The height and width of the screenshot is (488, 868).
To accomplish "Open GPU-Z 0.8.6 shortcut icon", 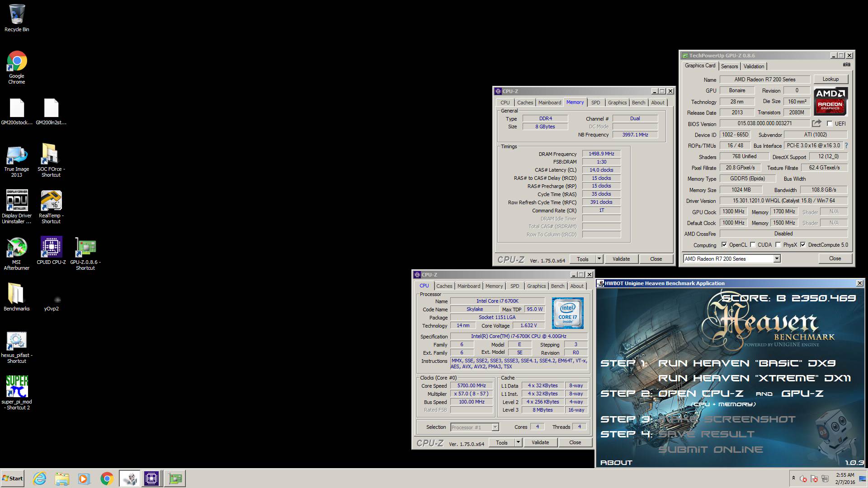I will (x=85, y=253).
